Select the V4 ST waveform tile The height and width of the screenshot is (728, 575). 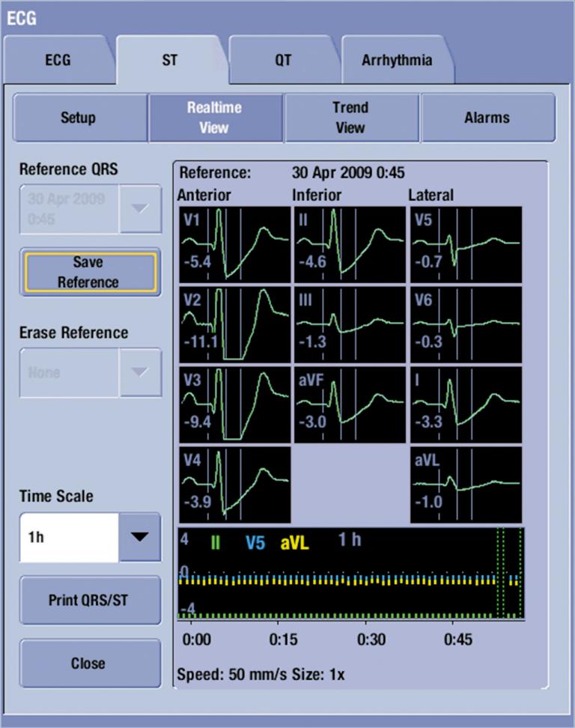tap(235, 485)
